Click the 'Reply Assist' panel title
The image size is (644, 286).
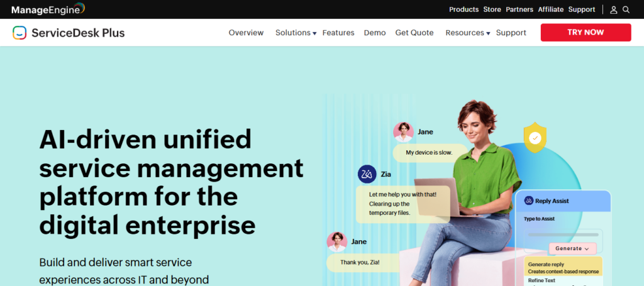[552, 201]
